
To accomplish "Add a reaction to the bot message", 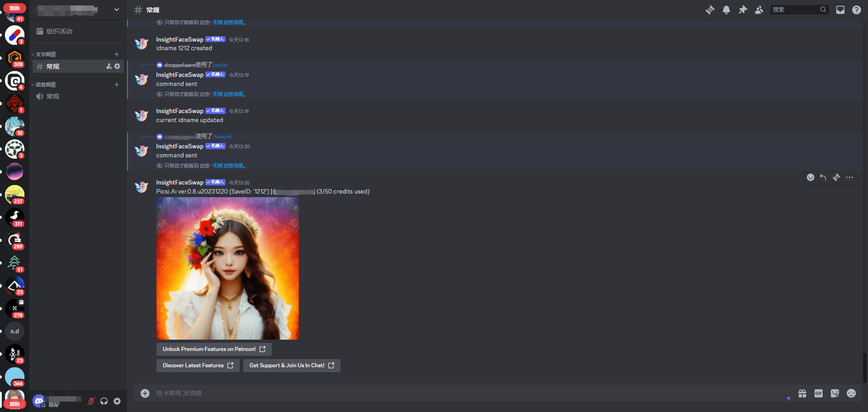I will pos(810,177).
